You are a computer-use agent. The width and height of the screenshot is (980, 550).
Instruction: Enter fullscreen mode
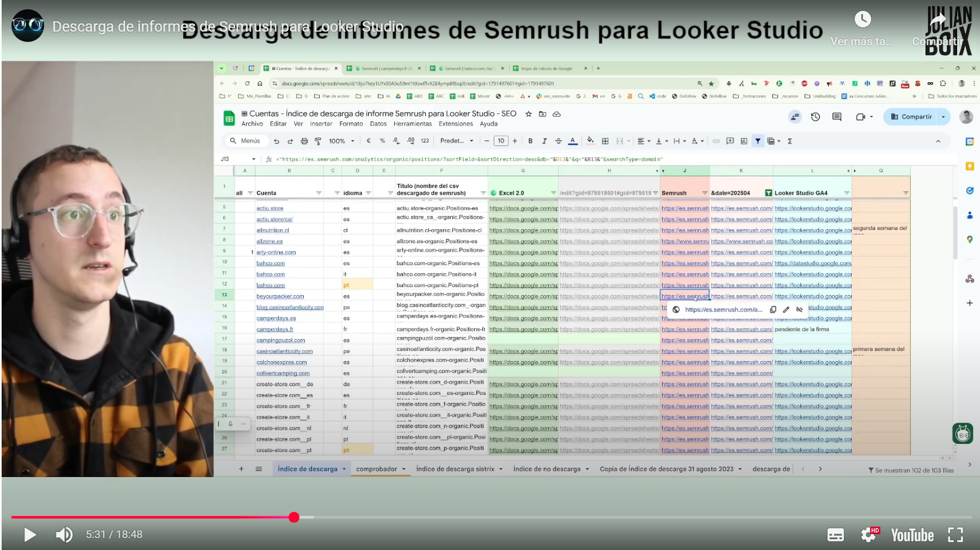pyautogui.click(x=955, y=535)
